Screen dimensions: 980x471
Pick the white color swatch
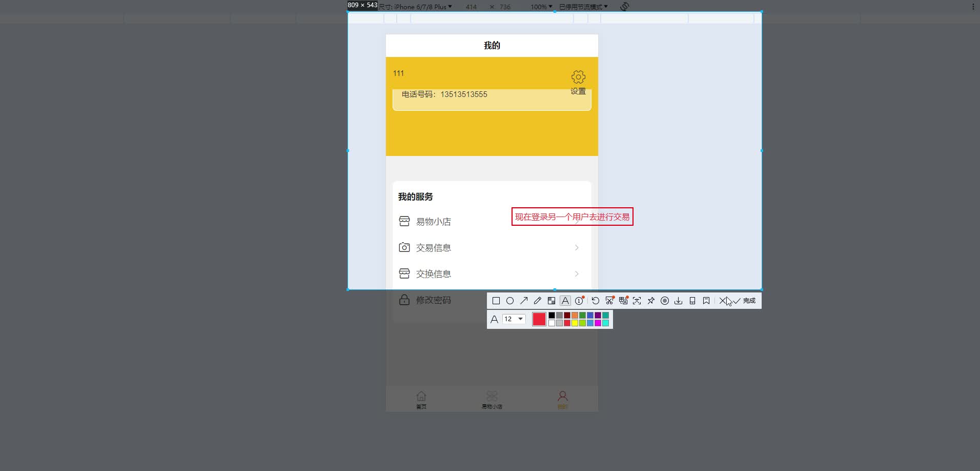tap(552, 323)
